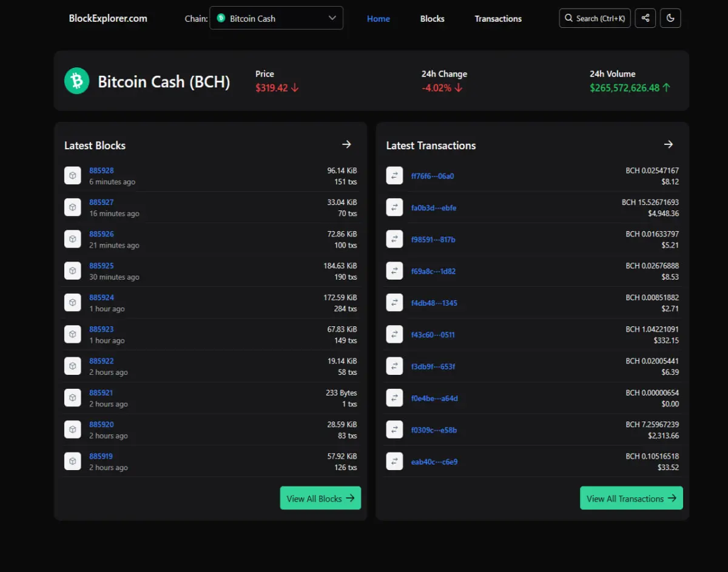Open block 885920 link
Image resolution: width=728 pixels, height=572 pixels.
coord(101,425)
